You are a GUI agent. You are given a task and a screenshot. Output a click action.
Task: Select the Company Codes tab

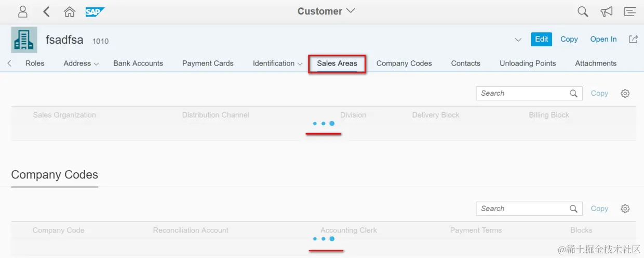tap(404, 63)
